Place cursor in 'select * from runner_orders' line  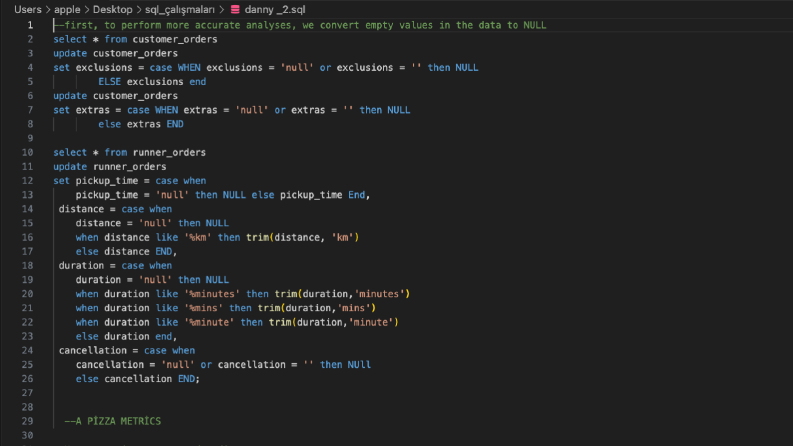point(130,152)
